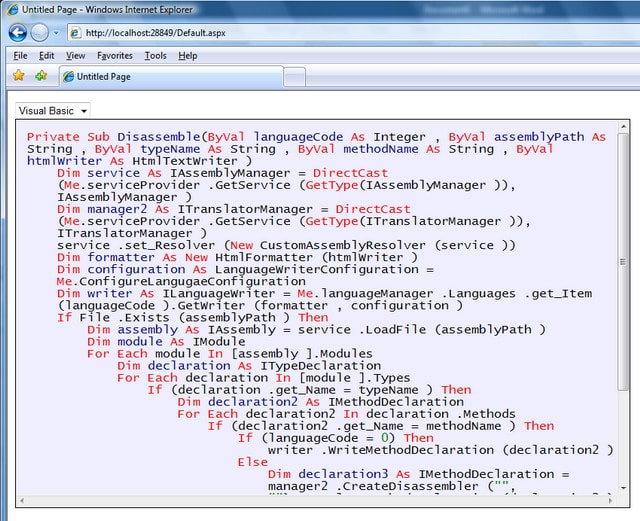The image size is (640, 521).
Task: Click 'ILanguageWriter' in the code
Action: [219, 294]
